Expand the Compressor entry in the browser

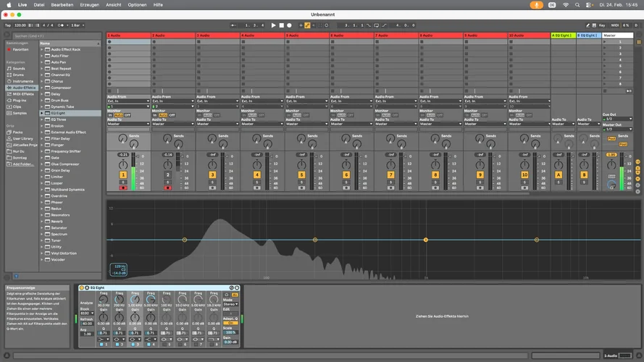pos(43,88)
